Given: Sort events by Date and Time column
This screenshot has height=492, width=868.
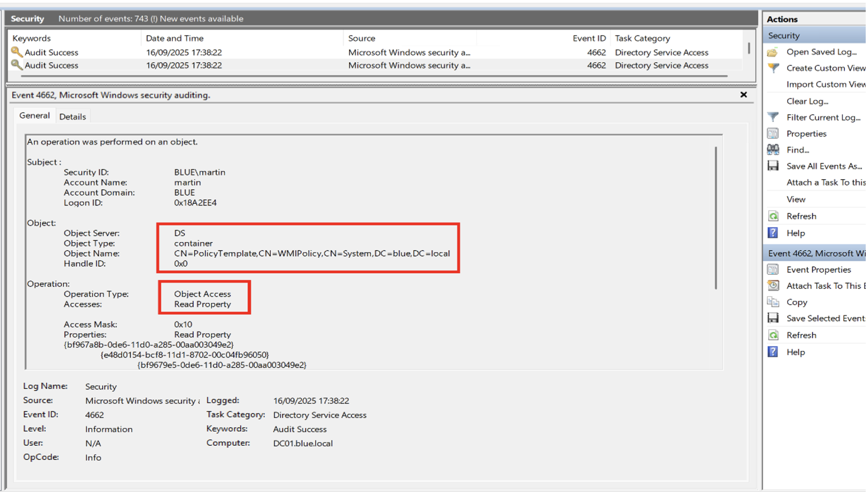Looking at the screenshot, I should tap(175, 38).
